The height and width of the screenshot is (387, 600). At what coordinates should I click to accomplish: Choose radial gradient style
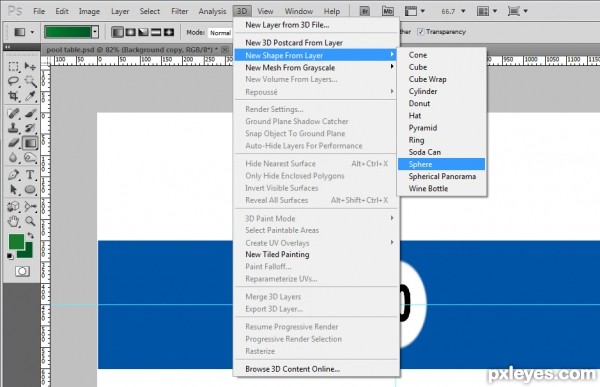point(130,32)
